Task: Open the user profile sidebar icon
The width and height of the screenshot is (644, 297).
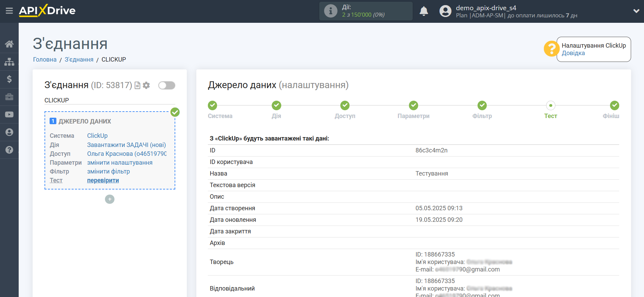Action: click(x=9, y=132)
